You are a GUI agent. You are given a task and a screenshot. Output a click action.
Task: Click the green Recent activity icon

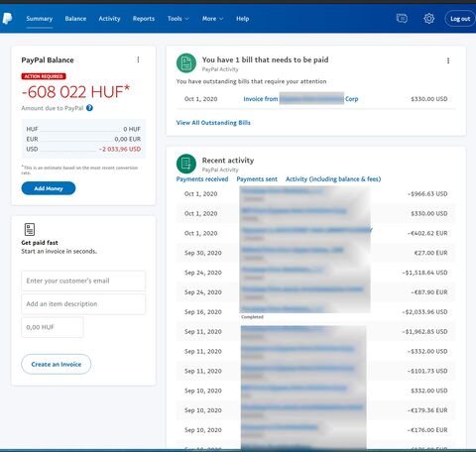186,164
